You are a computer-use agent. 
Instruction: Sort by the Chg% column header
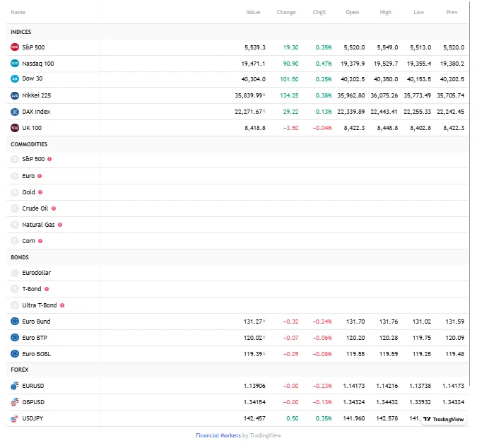[x=319, y=12]
